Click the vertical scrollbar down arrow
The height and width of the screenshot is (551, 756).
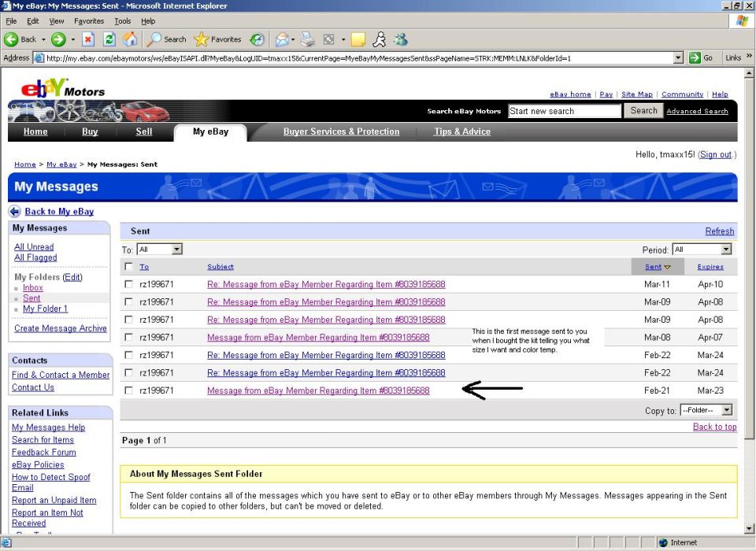[749, 528]
